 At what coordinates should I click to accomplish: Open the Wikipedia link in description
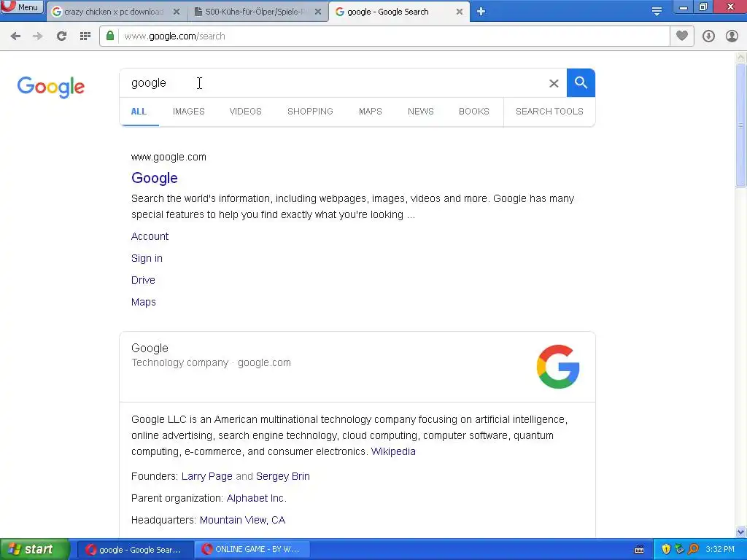[x=393, y=451]
